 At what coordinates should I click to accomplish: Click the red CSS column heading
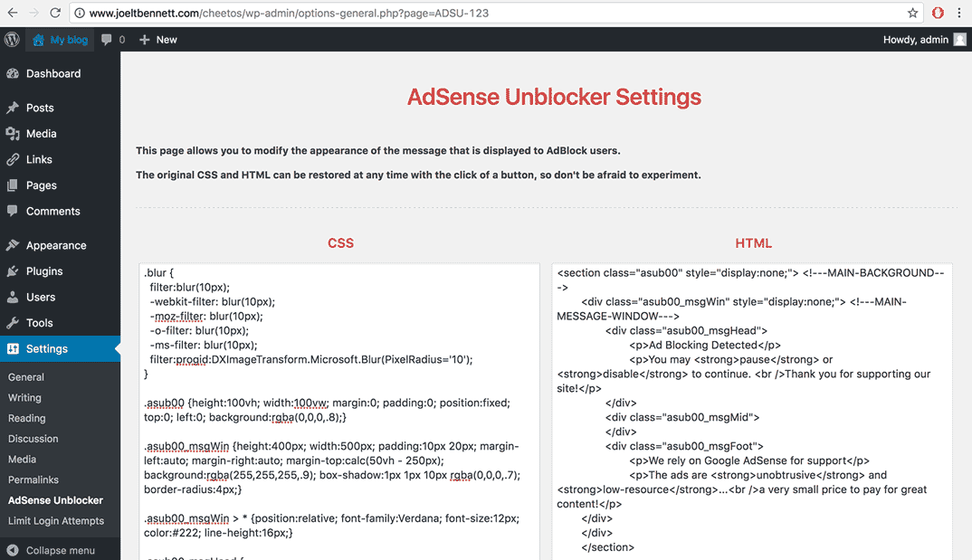pos(341,243)
